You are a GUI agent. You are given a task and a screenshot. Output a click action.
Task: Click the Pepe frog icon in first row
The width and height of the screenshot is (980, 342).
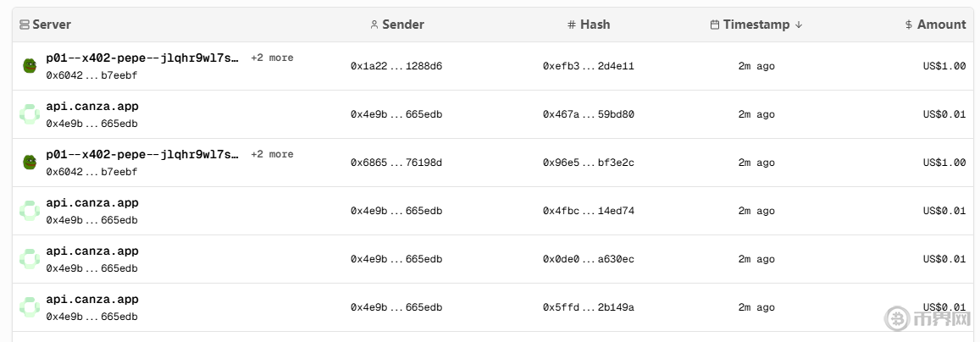pos(29,65)
